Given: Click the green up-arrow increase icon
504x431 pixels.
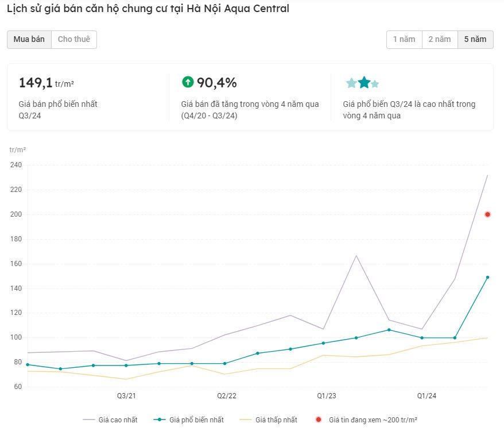Looking at the screenshot, I should [x=188, y=82].
